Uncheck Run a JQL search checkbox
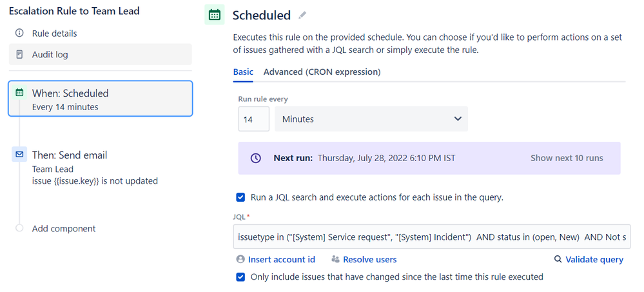Viewport: 644px width, 292px height. click(240, 197)
